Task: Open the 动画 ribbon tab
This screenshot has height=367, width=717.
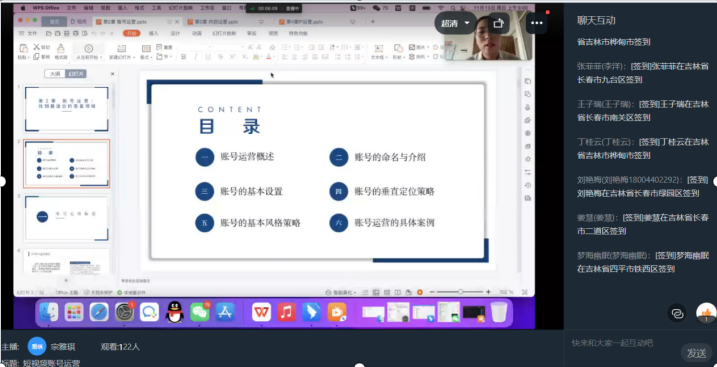Action: tap(197, 33)
